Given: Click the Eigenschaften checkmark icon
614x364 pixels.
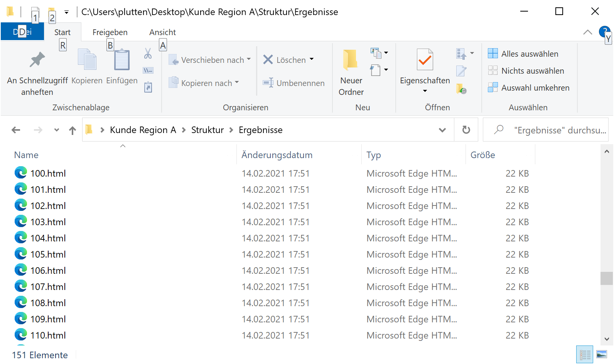Looking at the screenshot, I should [425, 59].
